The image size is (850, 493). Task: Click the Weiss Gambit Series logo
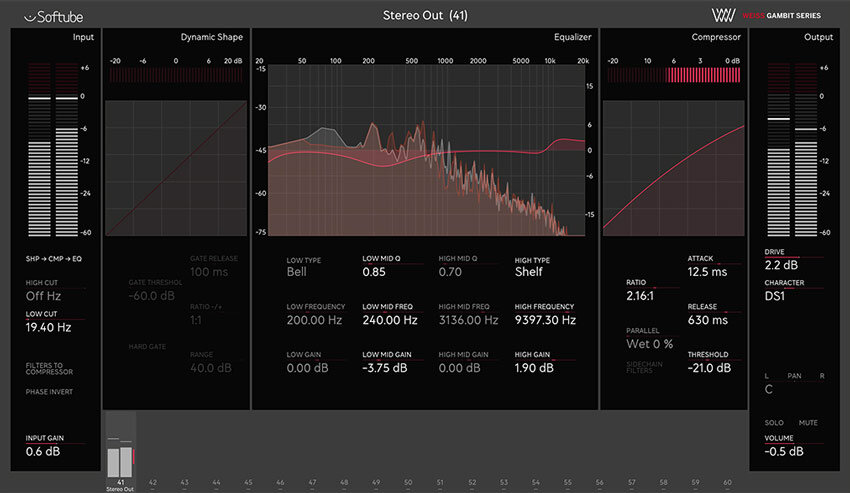point(776,15)
